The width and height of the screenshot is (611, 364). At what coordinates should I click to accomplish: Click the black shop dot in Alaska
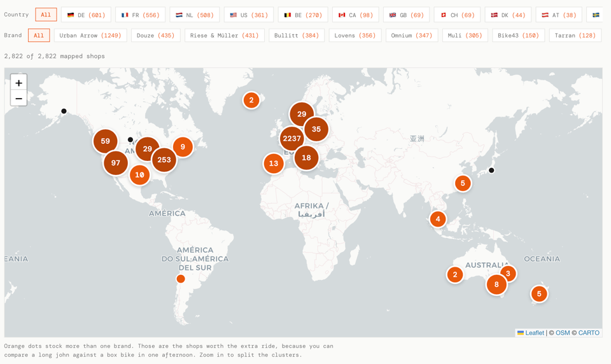point(64,111)
